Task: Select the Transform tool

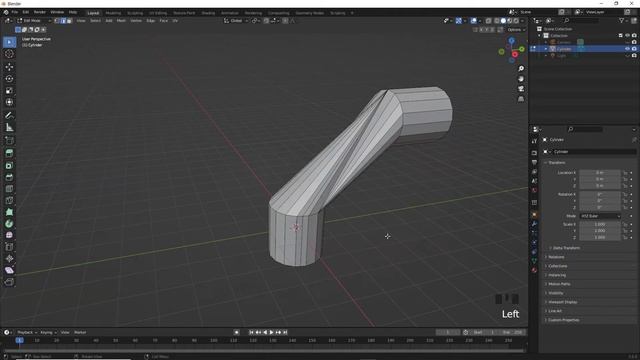Action: pyautogui.click(x=9, y=102)
